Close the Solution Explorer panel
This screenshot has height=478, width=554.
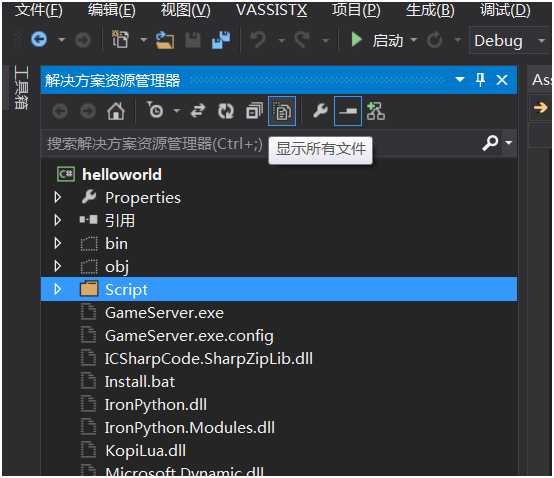click(x=502, y=80)
